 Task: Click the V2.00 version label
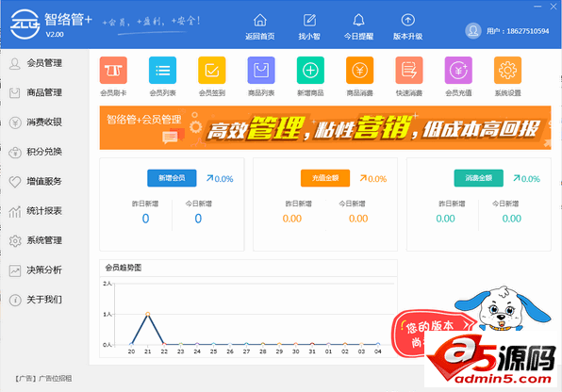(55, 35)
